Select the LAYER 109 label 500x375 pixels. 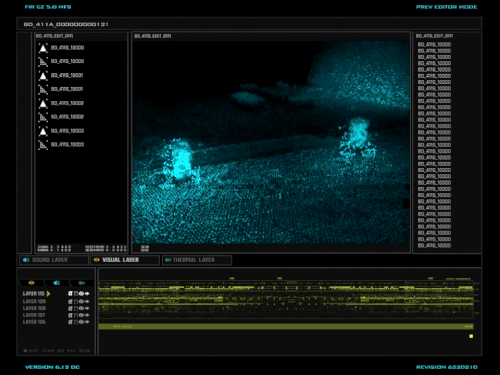(34, 301)
